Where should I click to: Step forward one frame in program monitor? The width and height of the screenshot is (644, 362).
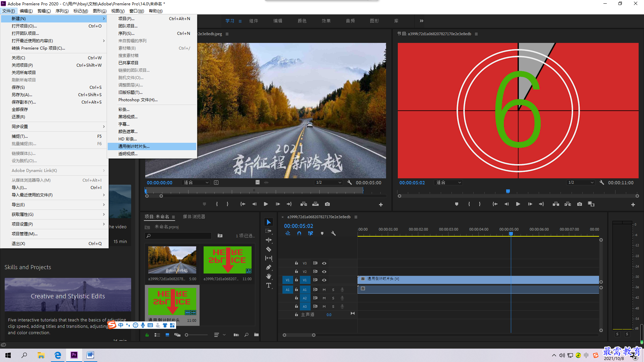(530, 204)
